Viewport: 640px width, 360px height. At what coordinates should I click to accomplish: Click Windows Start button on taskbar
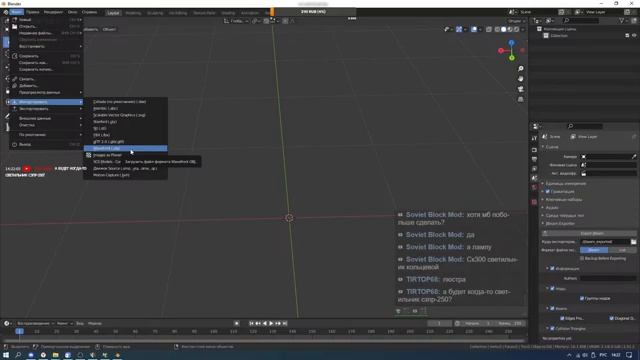6,355
